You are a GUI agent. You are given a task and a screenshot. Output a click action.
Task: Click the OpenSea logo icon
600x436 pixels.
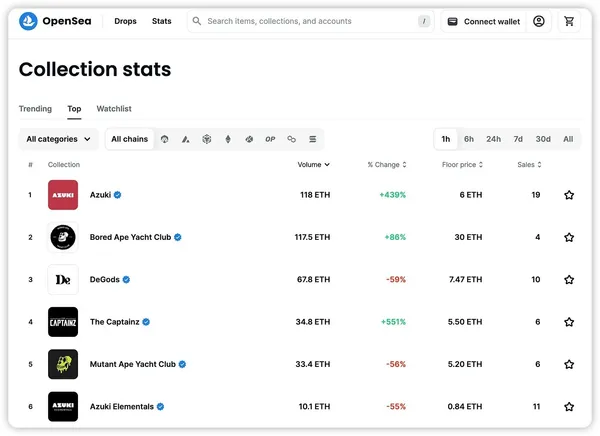tap(29, 21)
